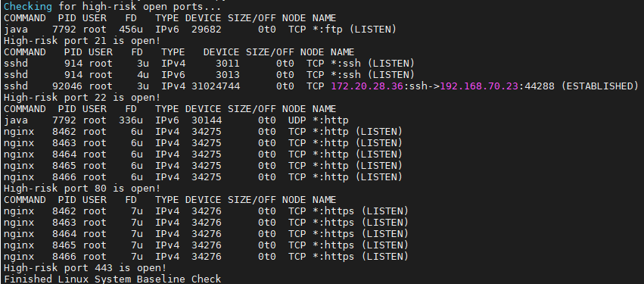The image size is (644, 284).
Task: Click 'High-risk port 80 is open!' line
Action: tap(82, 189)
